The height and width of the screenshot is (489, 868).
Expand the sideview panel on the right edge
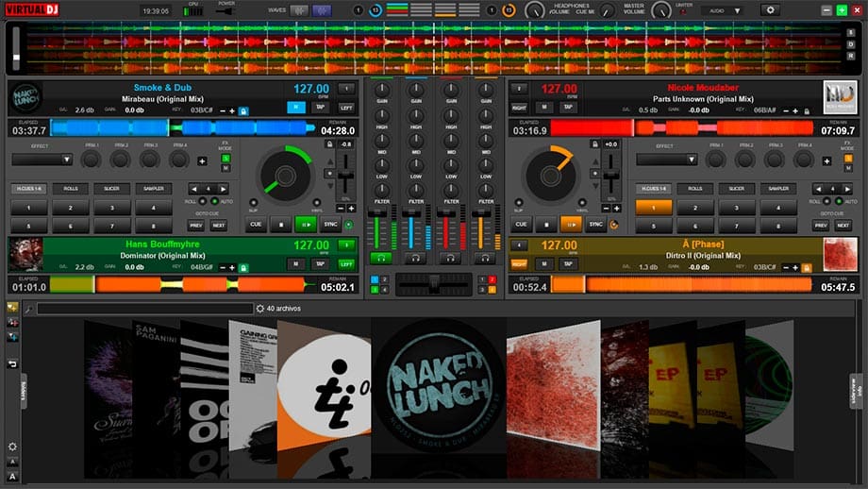[x=856, y=391]
